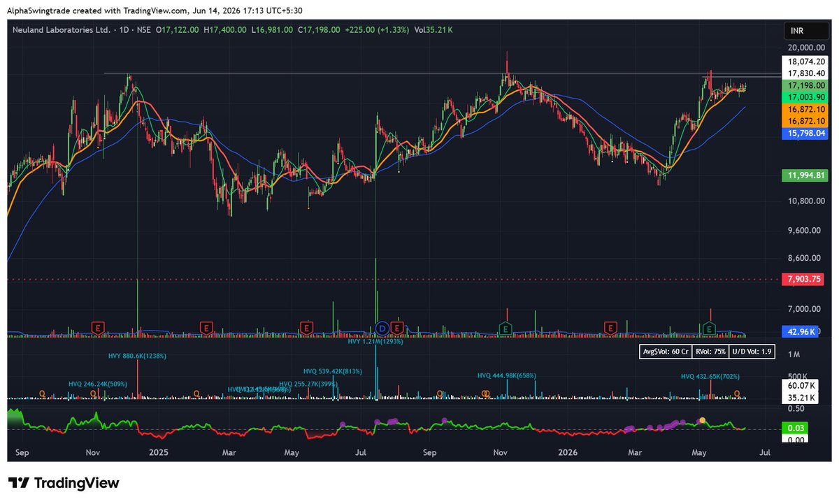Click the 9,600.00 price axis label
The height and width of the screenshot is (504, 839).
(805, 230)
